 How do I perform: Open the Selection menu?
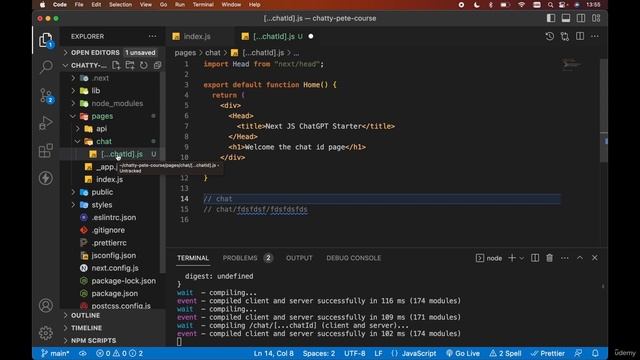[x=120, y=5]
